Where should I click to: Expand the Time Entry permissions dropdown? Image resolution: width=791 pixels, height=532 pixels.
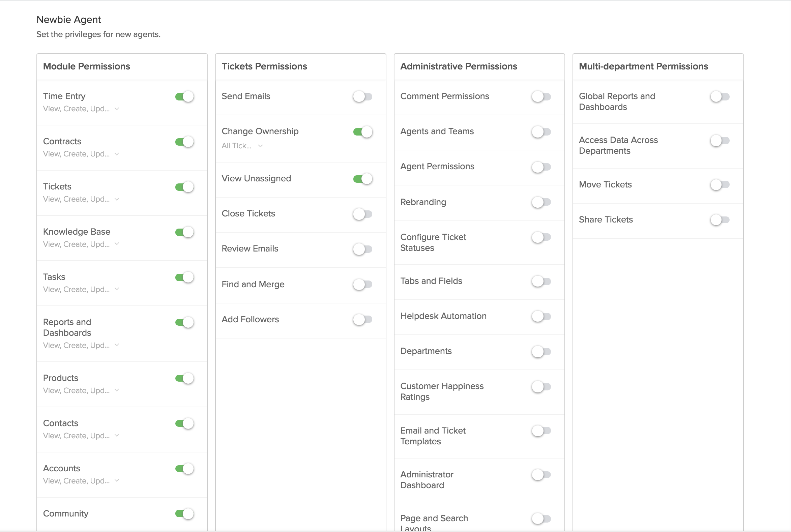(117, 109)
